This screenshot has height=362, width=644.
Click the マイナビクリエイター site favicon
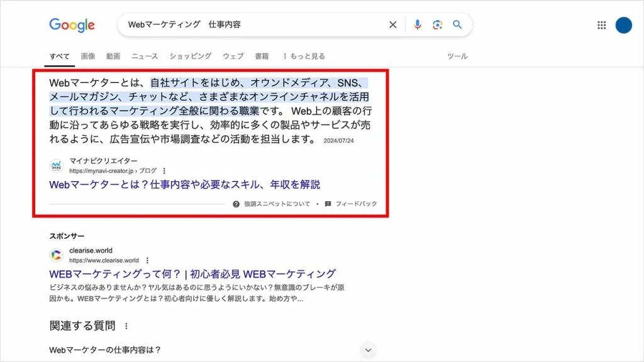point(57,166)
